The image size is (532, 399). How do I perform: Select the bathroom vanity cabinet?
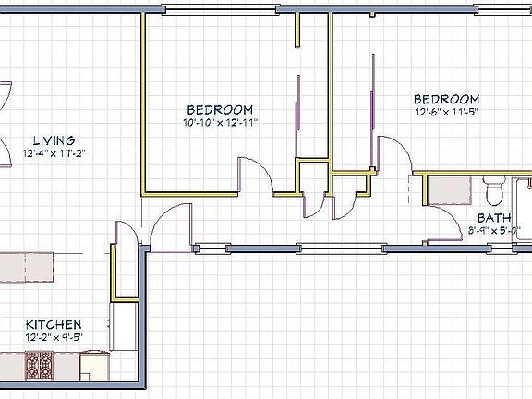pos(450,191)
